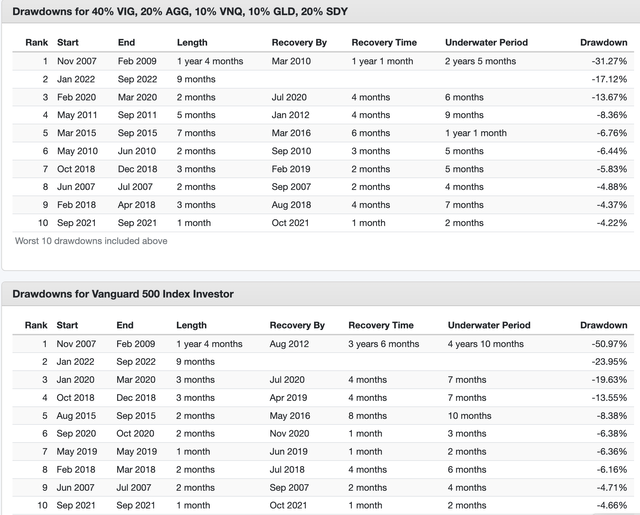Click '8 months' recovery time
Image resolution: width=640 pixels, height=515 pixels.
point(367,416)
